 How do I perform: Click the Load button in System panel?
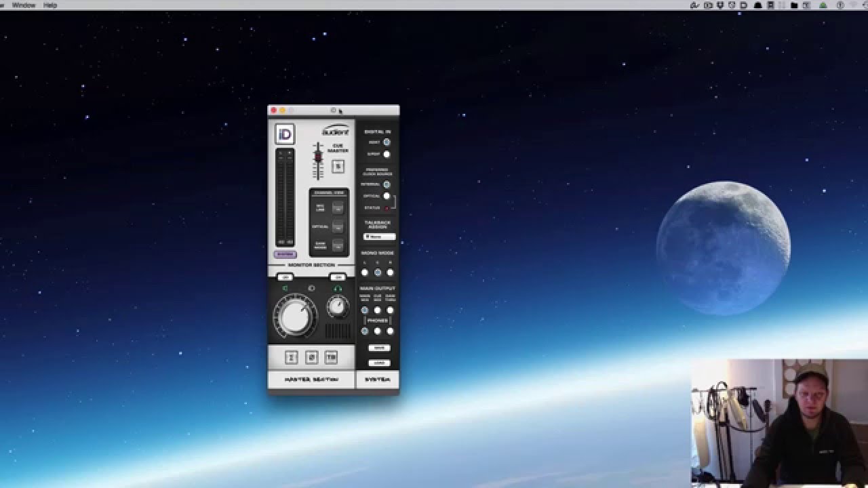click(x=379, y=363)
